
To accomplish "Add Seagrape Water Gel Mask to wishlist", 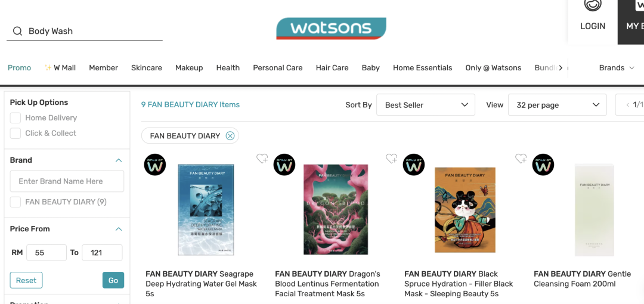I will tap(262, 158).
